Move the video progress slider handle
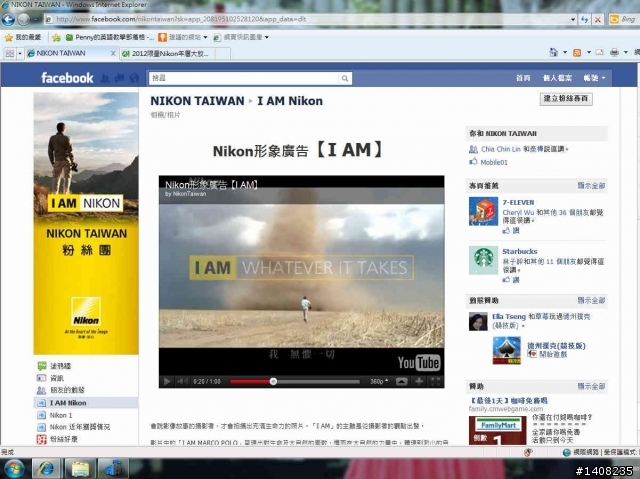The height and width of the screenshot is (479, 640). [x=273, y=381]
